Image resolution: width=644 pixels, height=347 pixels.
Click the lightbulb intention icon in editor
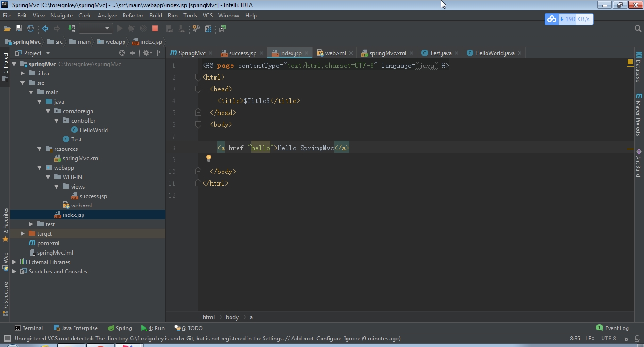click(x=209, y=158)
